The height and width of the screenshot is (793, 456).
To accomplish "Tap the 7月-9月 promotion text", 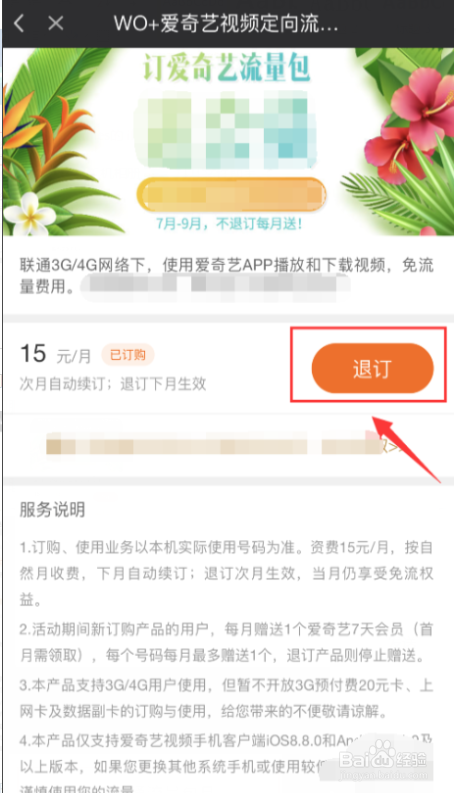I will click(x=229, y=224).
